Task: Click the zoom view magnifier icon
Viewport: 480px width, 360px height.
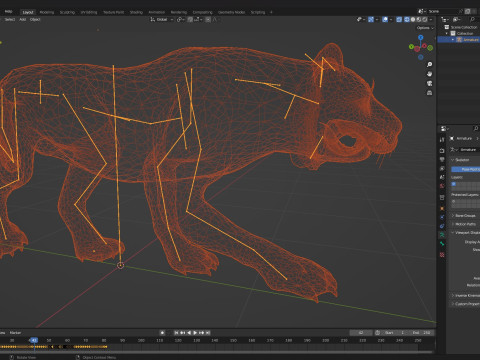Action: [x=429, y=64]
